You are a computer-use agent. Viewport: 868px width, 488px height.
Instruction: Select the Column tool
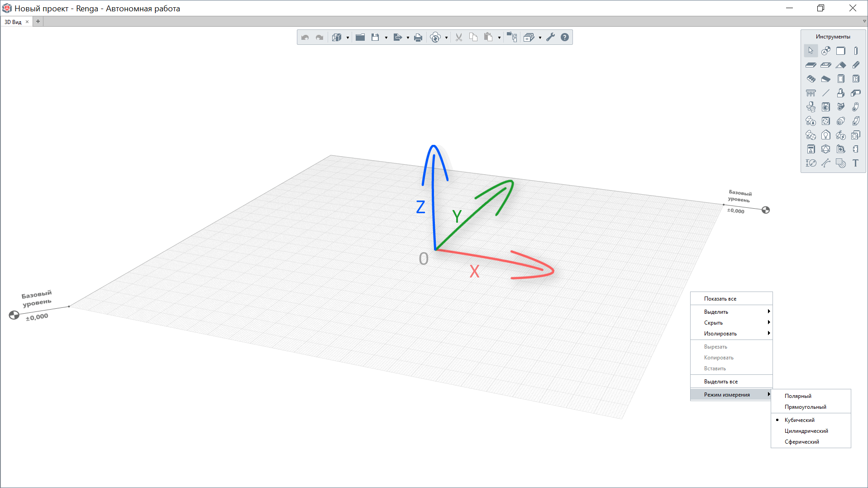(x=856, y=51)
